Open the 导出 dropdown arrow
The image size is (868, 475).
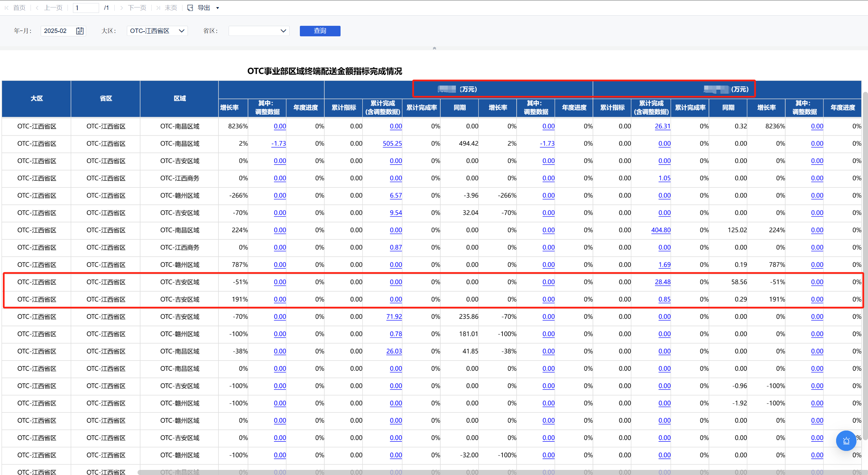(218, 8)
